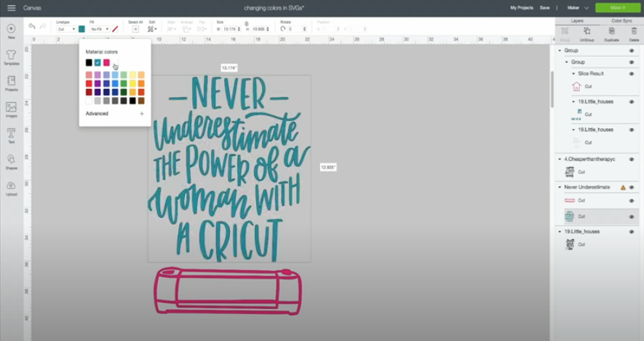Viewport: 644px width, 341px height.
Task: Select the house Slice Result thumbnail
Action: point(576,87)
